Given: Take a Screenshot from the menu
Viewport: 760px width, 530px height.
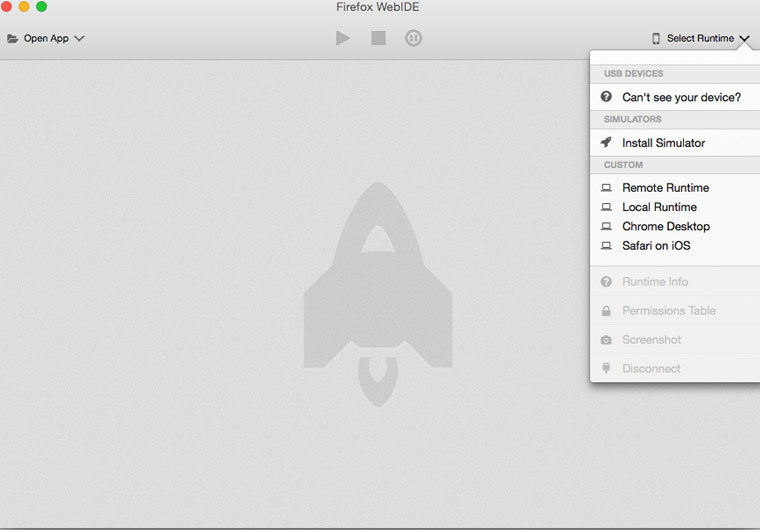Looking at the screenshot, I should click(675, 339).
